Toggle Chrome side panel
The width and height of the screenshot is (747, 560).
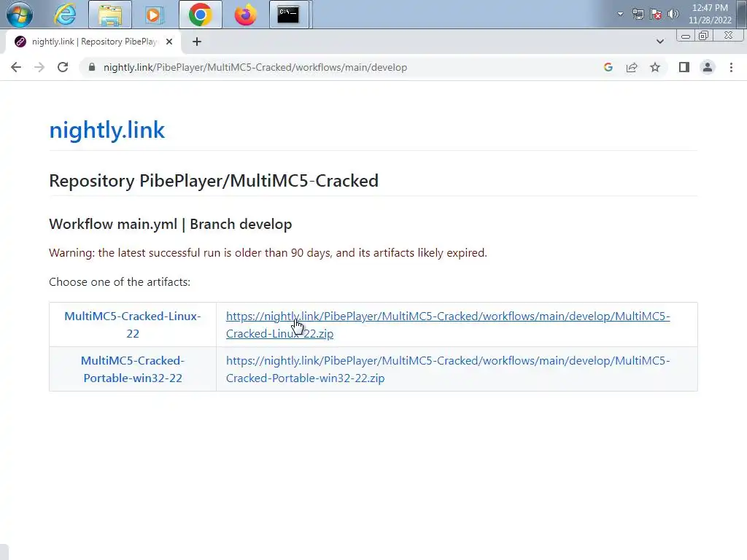pyautogui.click(x=684, y=67)
